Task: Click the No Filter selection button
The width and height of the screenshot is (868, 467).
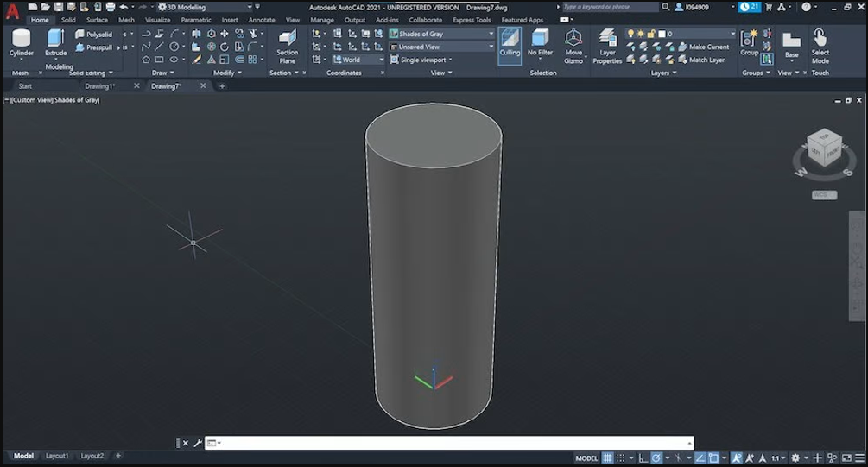Action: point(541,44)
